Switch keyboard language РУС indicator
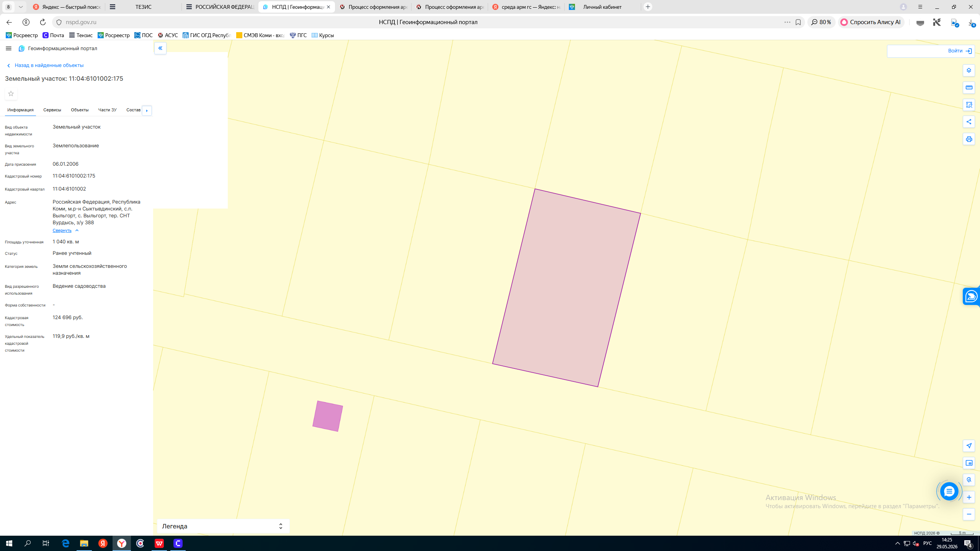The width and height of the screenshot is (980, 551). (928, 543)
